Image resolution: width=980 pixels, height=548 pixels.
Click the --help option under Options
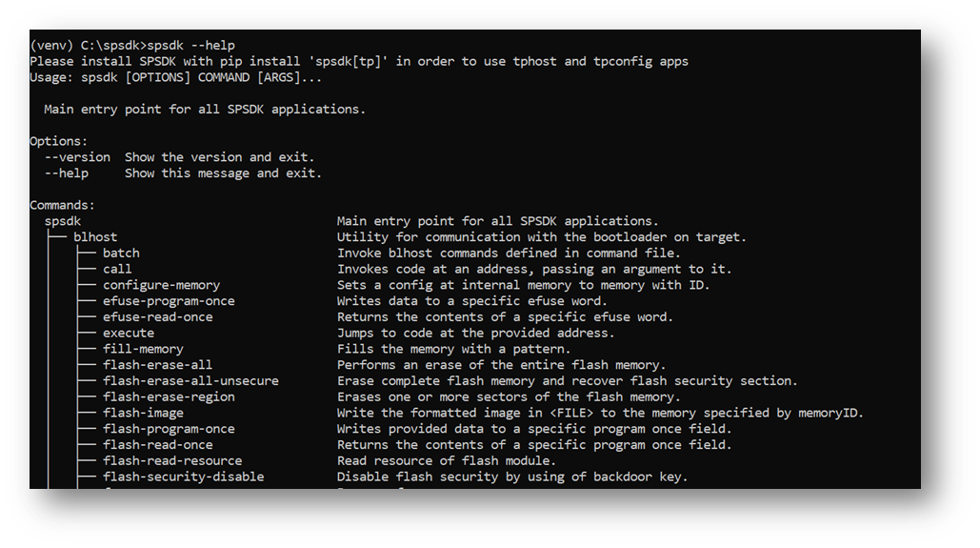tap(67, 173)
